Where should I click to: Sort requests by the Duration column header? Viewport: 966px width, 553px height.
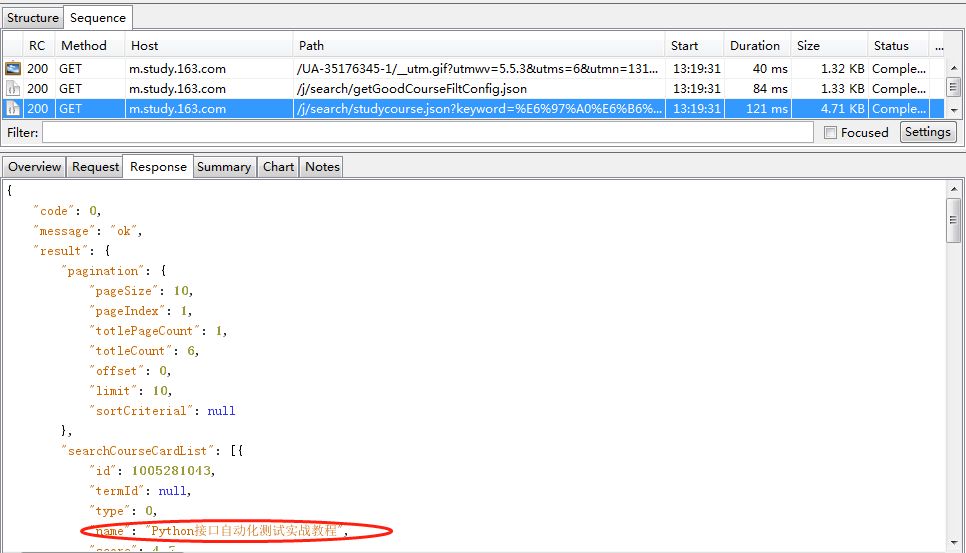pyautogui.click(x=755, y=46)
